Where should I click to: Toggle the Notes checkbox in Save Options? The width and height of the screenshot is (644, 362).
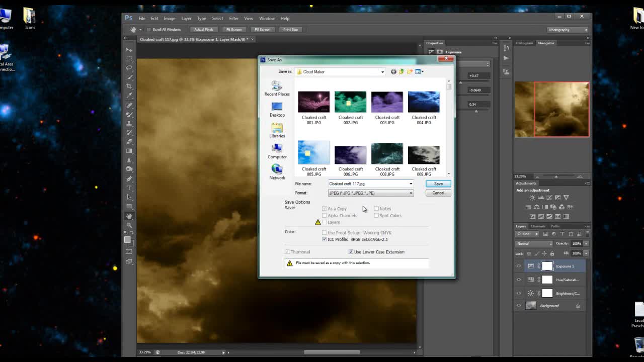coord(376,208)
